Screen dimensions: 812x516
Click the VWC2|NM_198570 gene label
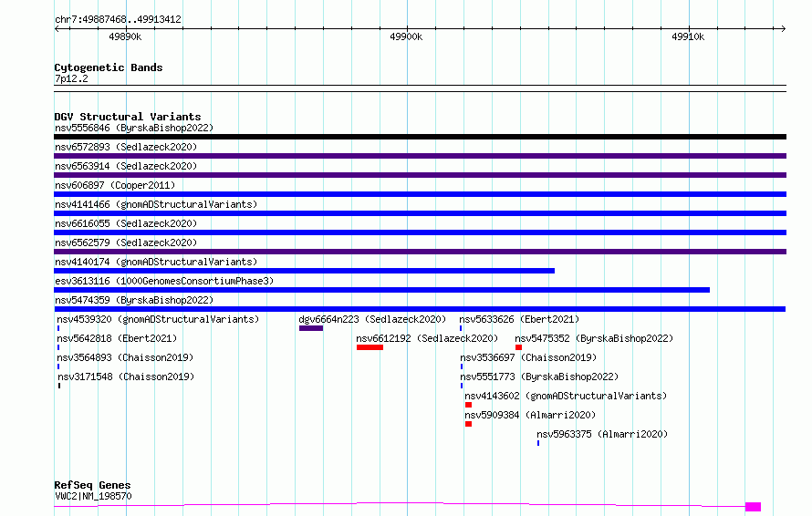[x=93, y=496]
